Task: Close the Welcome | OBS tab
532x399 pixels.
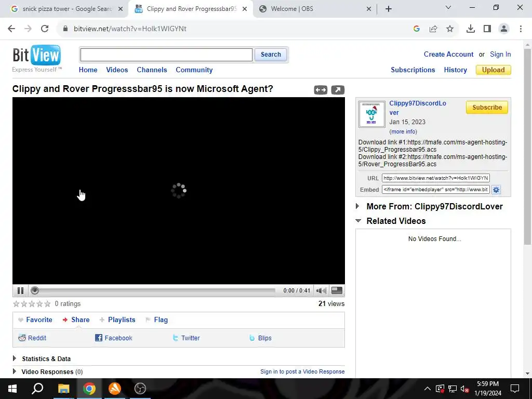Action: pos(369,9)
